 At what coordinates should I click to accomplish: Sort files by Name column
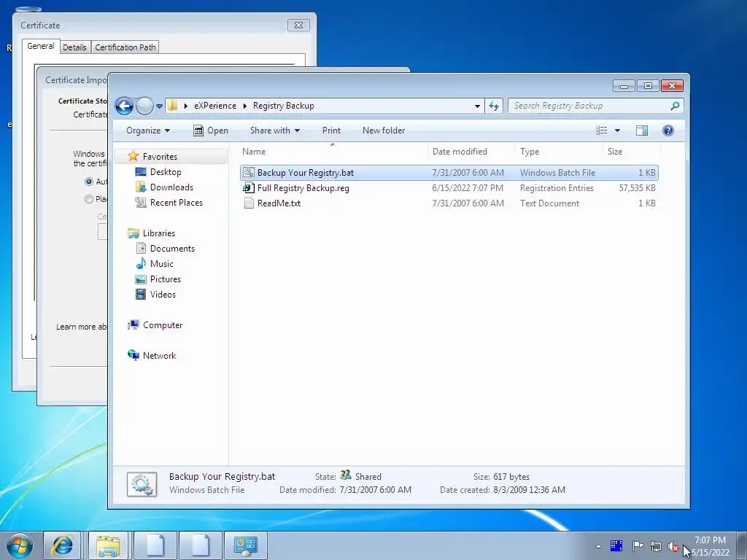[x=332, y=152]
